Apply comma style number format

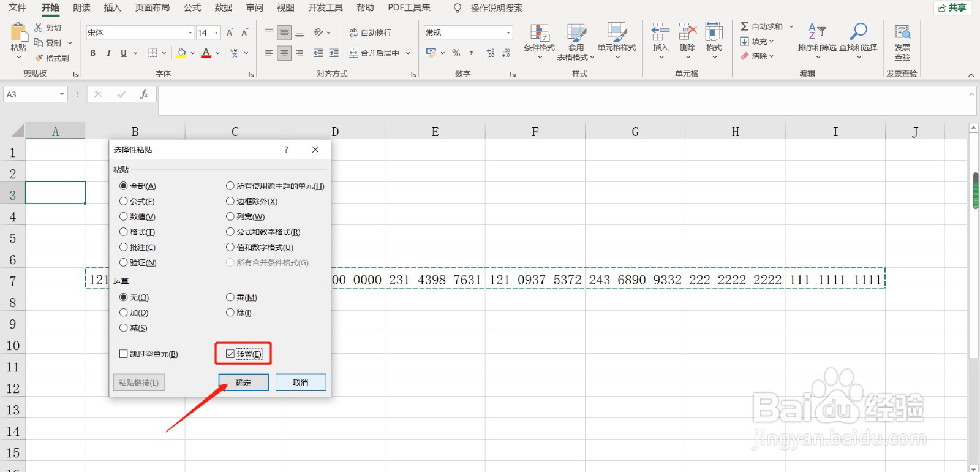(472, 53)
